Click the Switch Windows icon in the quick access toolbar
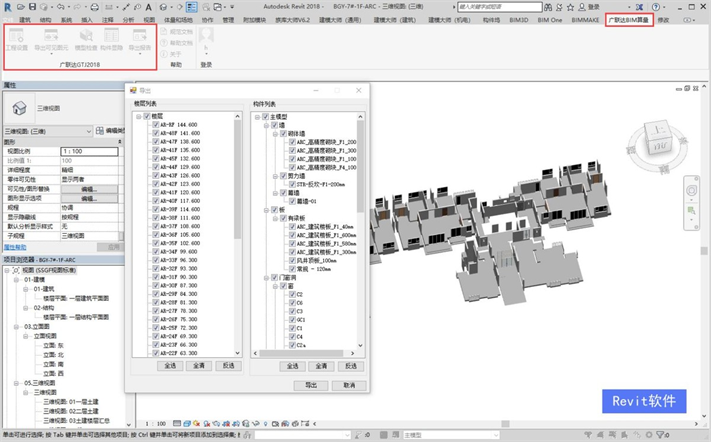The width and height of the screenshot is (711, 442). pos(218,7)
